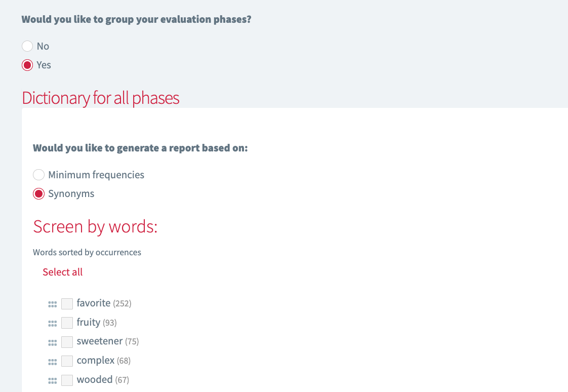Select 'No' for grouping evaluation phases
The height and width of the screenshot is (392, 568).
pos(27,46)
